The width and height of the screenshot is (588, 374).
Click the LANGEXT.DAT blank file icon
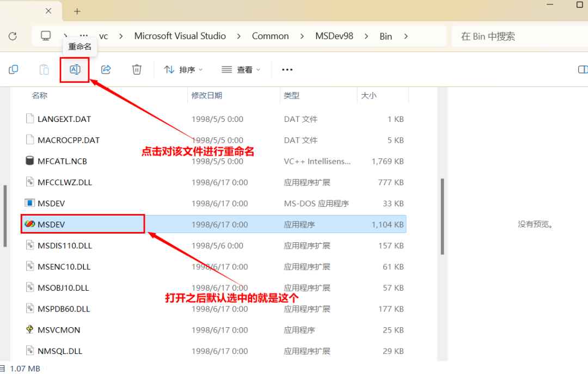[x=29, y=119]
